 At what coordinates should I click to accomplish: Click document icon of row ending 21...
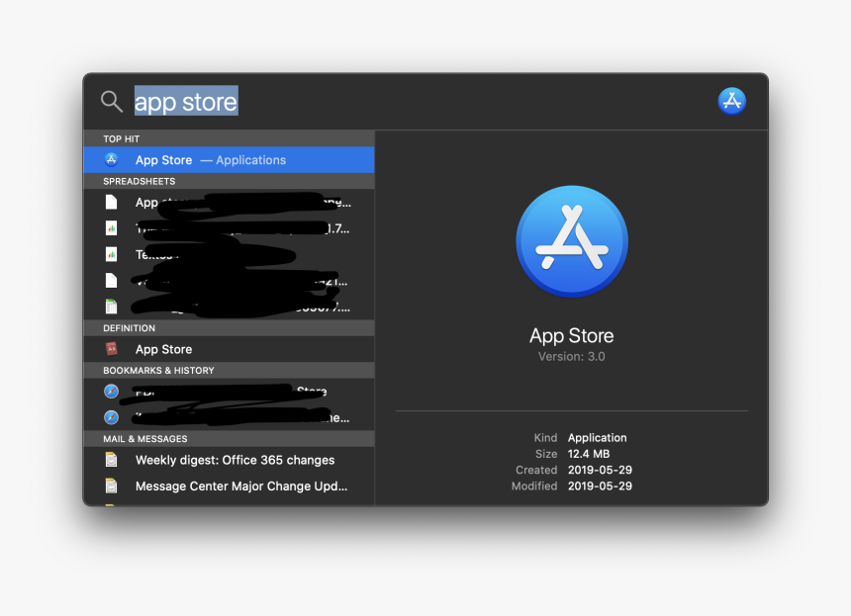111,281
